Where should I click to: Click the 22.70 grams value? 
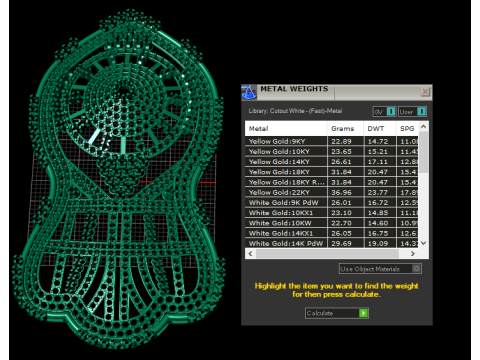pyautogui.click(x=341, y=223)
